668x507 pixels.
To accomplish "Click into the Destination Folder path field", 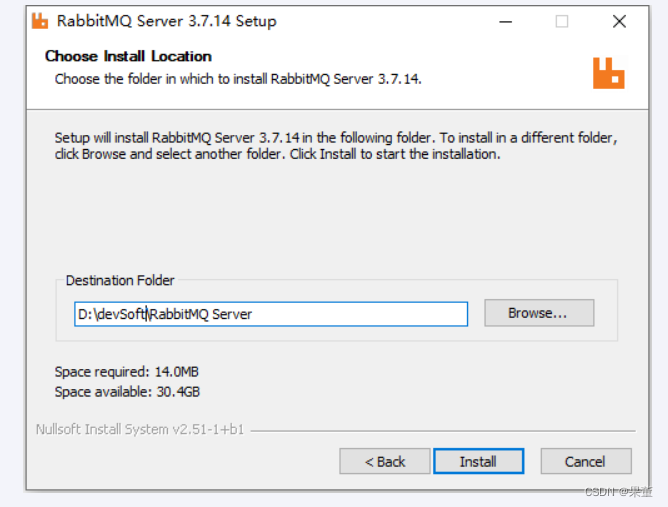I will pyautogui.click(x=270, y=314).
